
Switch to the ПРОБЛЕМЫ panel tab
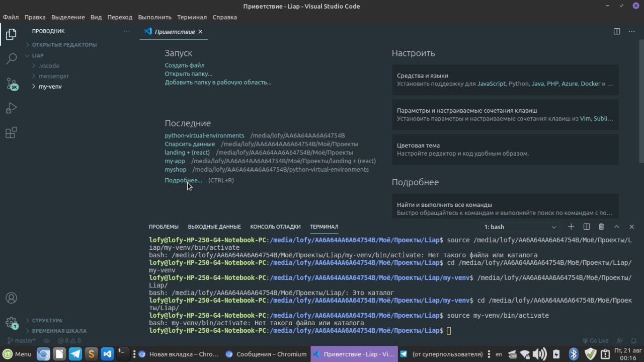(164, 227)
